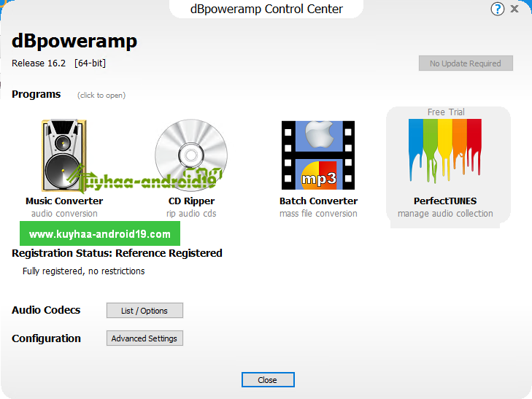Click the Close button
Image resolution: width=532 pixels, height=399 pixels.
coord(268,380)
